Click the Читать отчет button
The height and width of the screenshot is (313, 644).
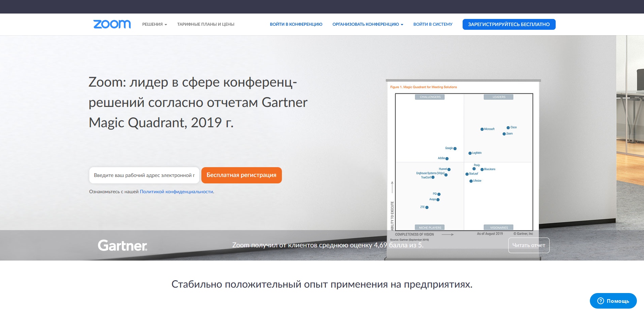(x=529, y=245)
